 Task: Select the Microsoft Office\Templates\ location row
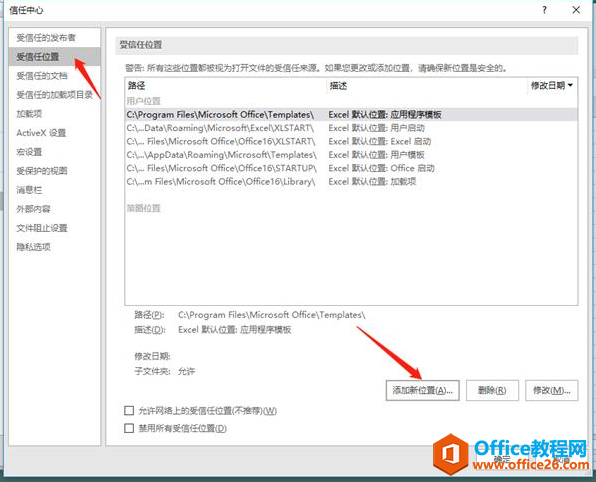tap(351, 114)
